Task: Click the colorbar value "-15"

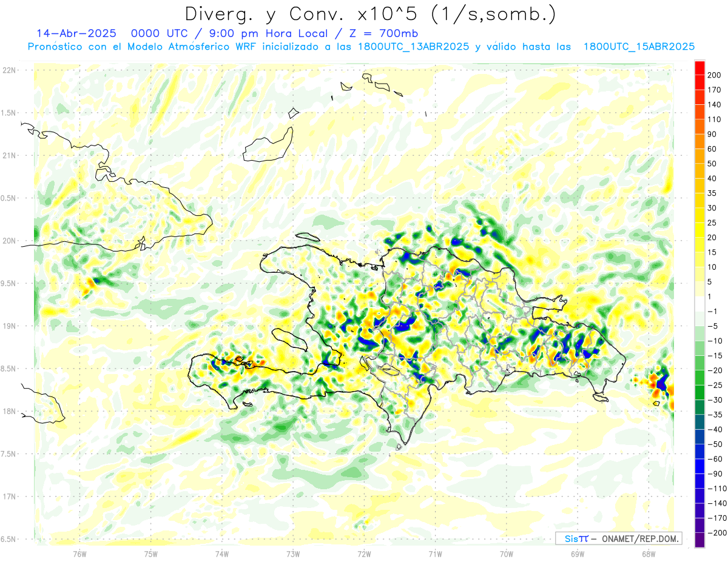Action: pyautogui.click(x=715, y=356)
